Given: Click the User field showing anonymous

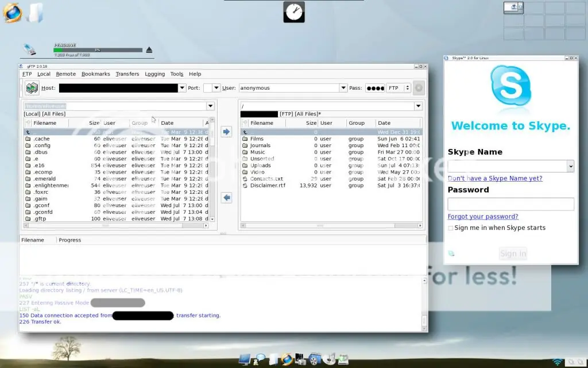Looking at the screenshot, I should click(289, 88).
